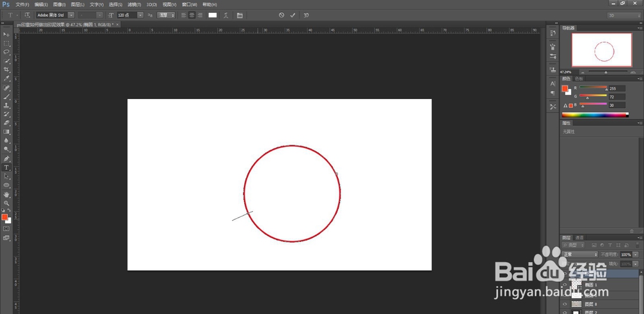This screenshot has width=644, height=314.
Task: Open the Character and Paragraph panels
Action: [x=240, y=15]
